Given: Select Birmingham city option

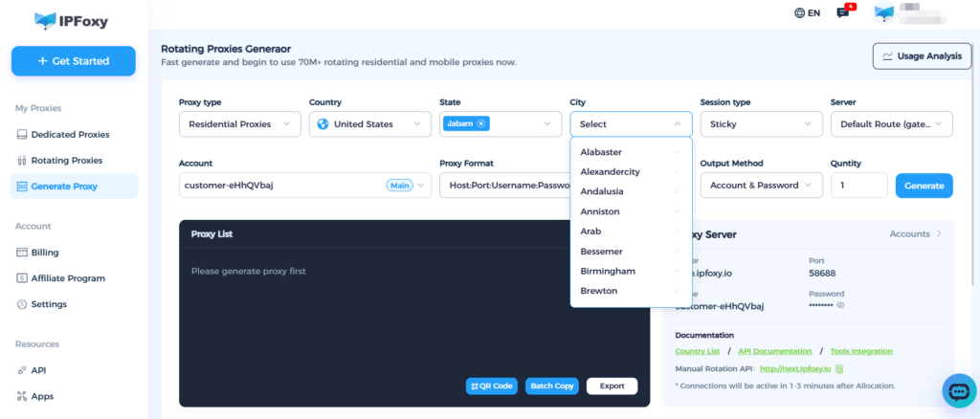Looking at the screenshot, I should pos(632,271).
